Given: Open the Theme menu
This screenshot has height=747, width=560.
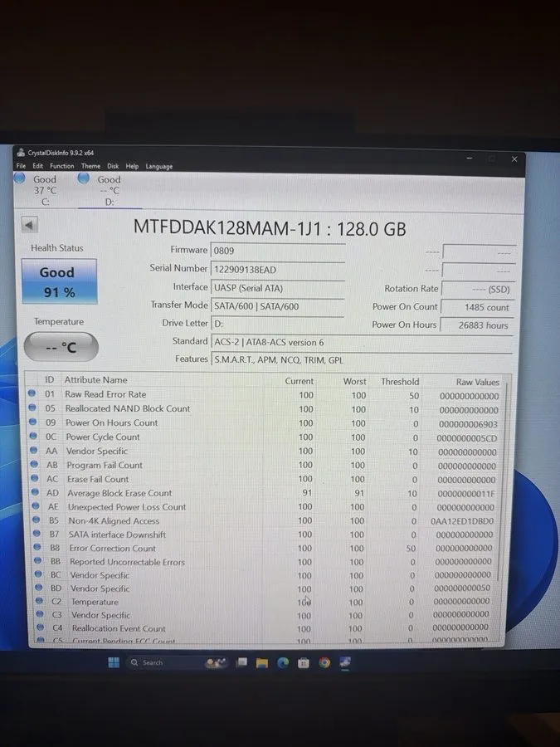Looking at the screenshot, I should click(90, 166).
